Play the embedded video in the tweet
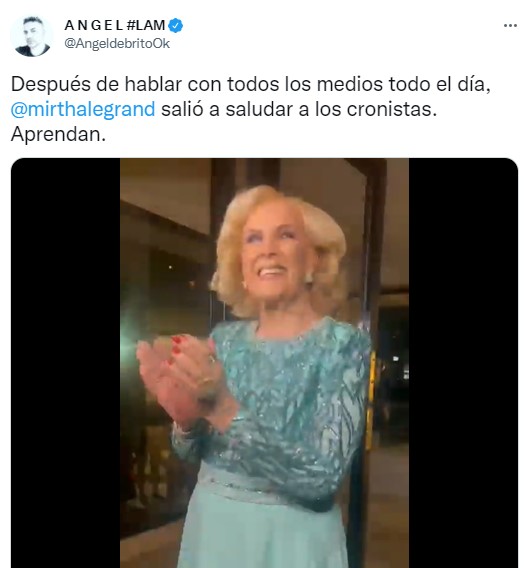Image resolution: width=528 pixels, height=568 pixels. coord(264,363)
